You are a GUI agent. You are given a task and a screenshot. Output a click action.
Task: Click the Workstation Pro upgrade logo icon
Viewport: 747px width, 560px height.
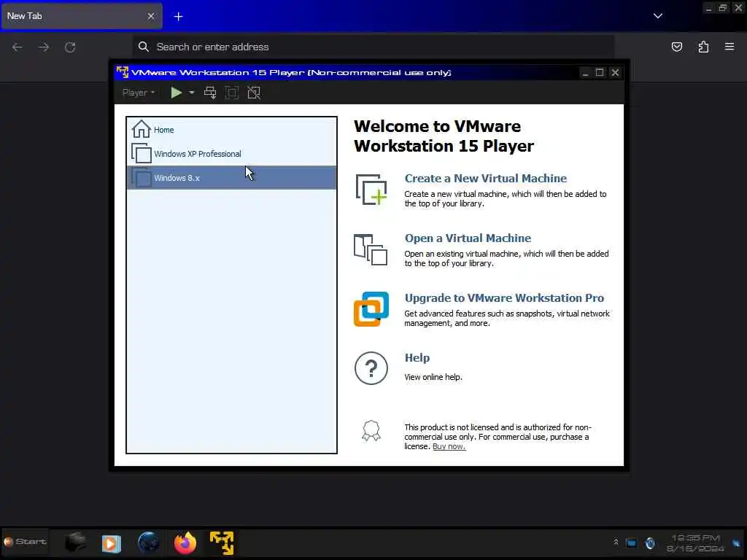[371, 309]
